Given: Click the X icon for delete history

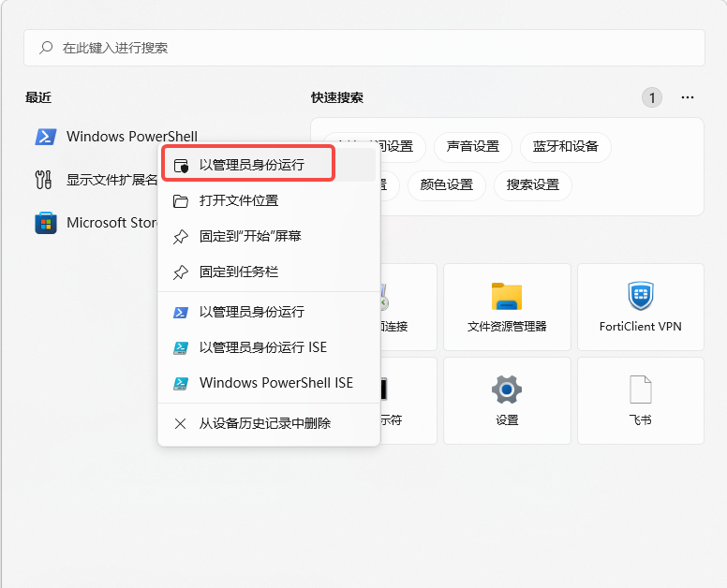Looking at the screenshot, I should pos(181,423).
